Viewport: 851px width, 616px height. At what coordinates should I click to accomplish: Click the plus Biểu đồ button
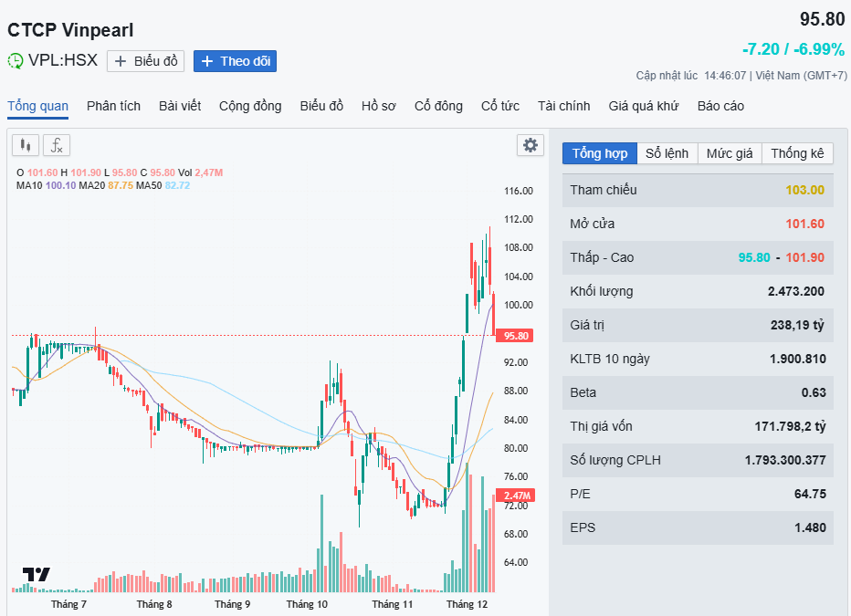pyautogui.click(x=145, y=61)
